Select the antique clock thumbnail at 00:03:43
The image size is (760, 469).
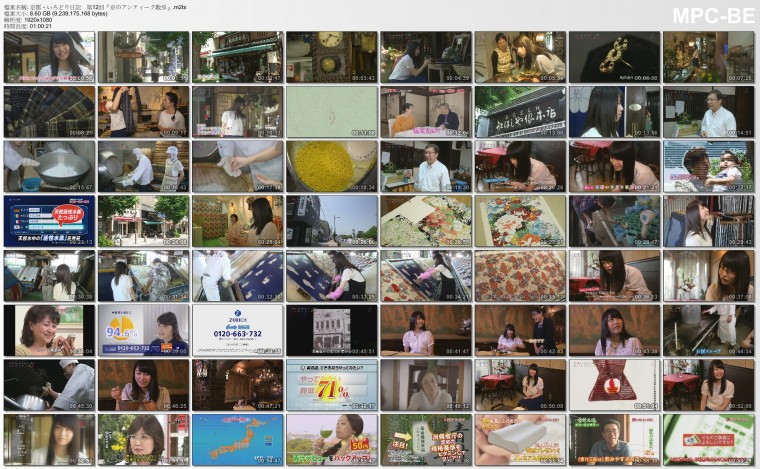(x=332, y=57)
